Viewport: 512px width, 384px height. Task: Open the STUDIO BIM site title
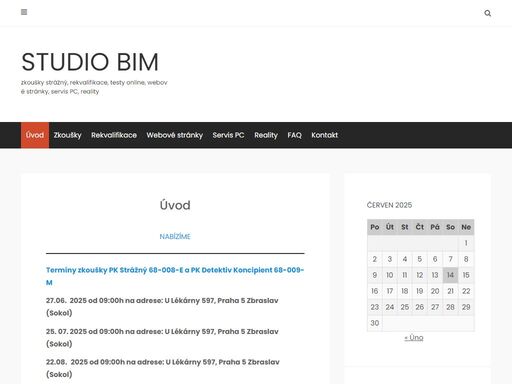point(90,62)
